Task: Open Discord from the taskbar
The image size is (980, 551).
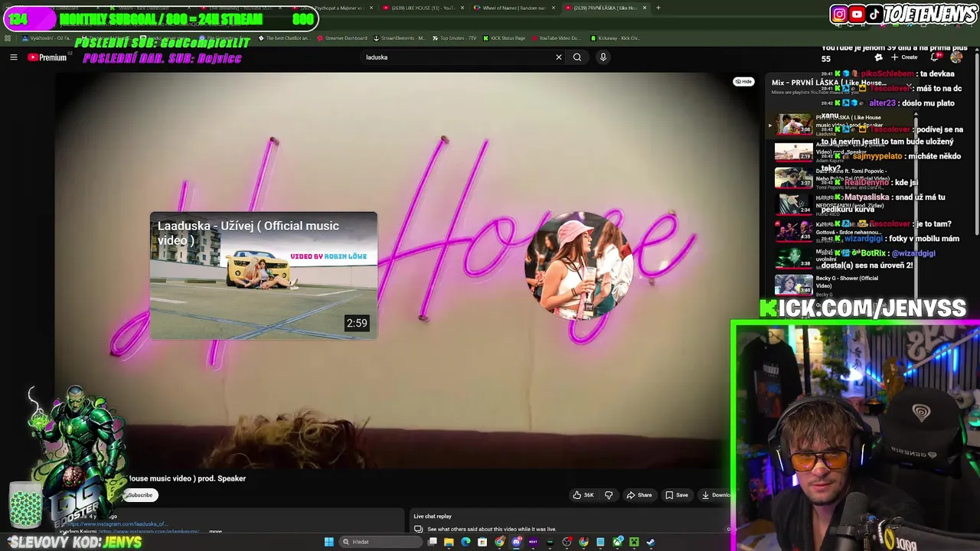Action: click(517, 542)
